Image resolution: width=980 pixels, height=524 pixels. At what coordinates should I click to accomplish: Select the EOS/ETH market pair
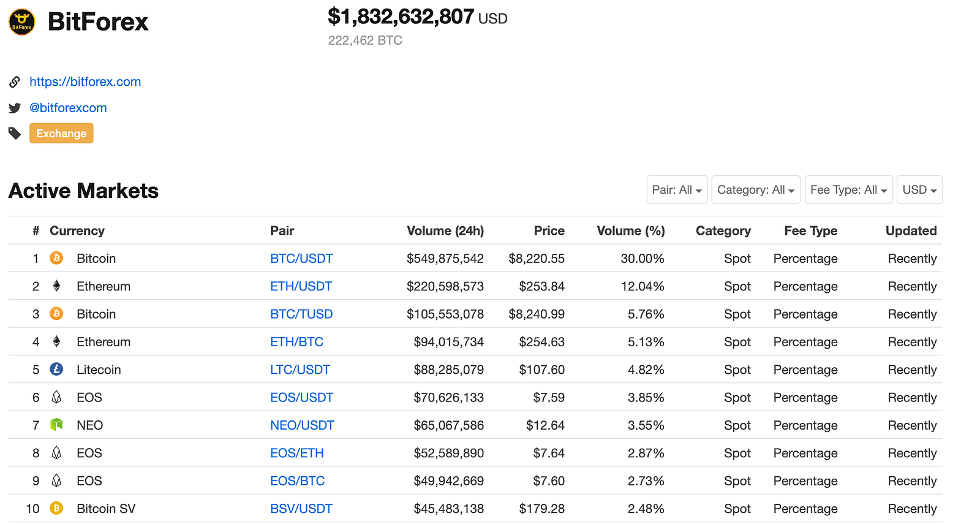[x=297, y=453]
